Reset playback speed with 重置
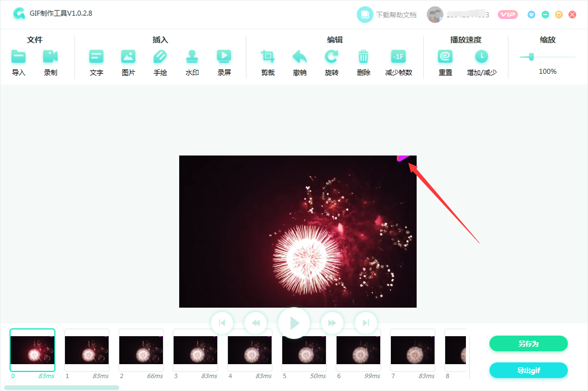 tap(445, 57)
